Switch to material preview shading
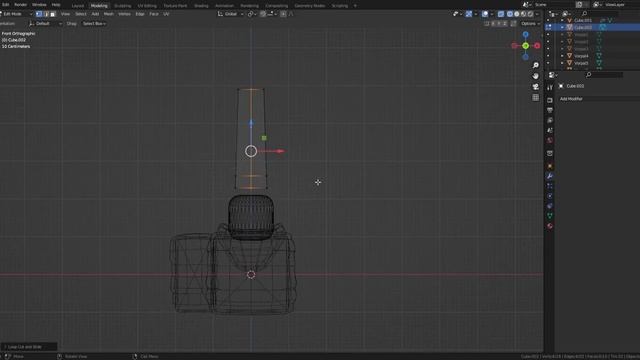 click(524, 14)
